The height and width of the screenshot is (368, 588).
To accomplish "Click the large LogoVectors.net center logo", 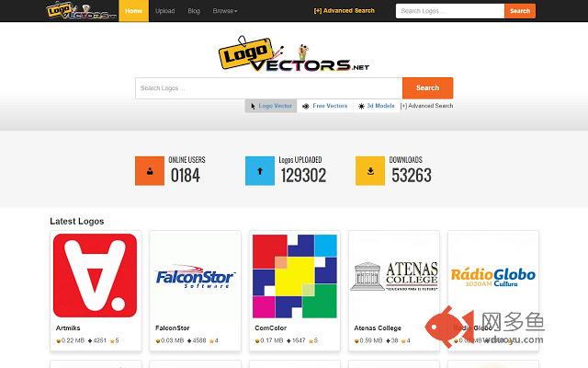I will (294, 53).
